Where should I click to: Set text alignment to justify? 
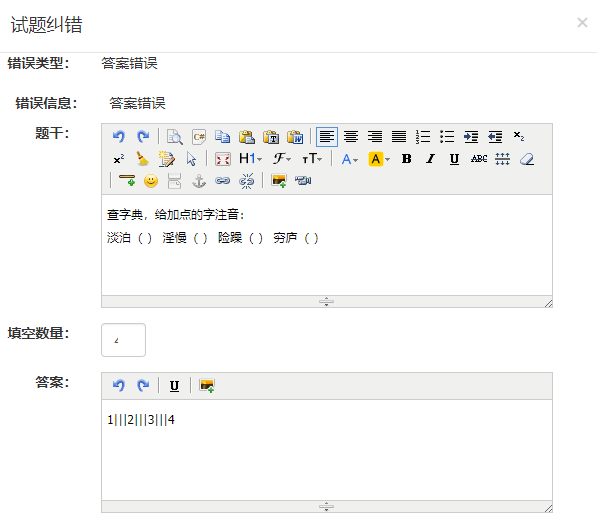(x=399, y=136)
